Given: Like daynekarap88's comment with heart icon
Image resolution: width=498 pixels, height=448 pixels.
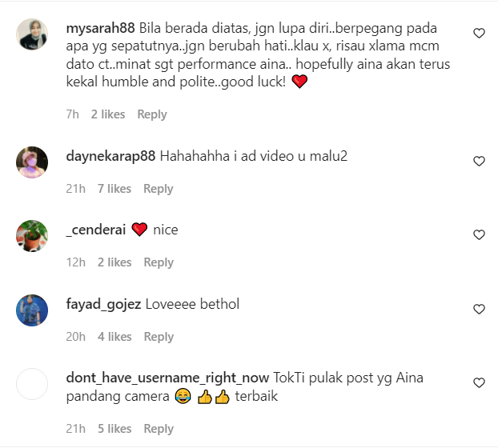Looking at the screenshot, I should [479, 161].
